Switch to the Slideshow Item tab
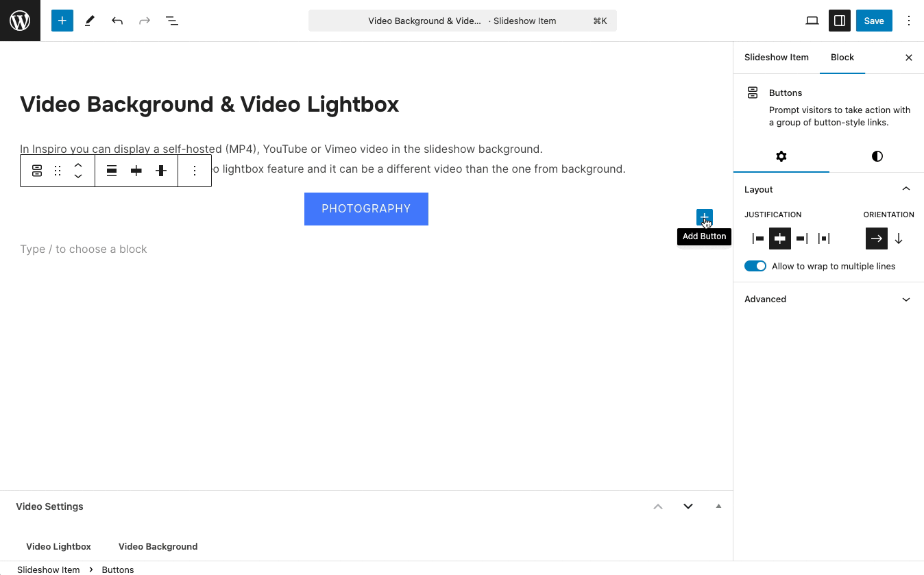Screen dimensions: 924x575 (x=776, y=58)
